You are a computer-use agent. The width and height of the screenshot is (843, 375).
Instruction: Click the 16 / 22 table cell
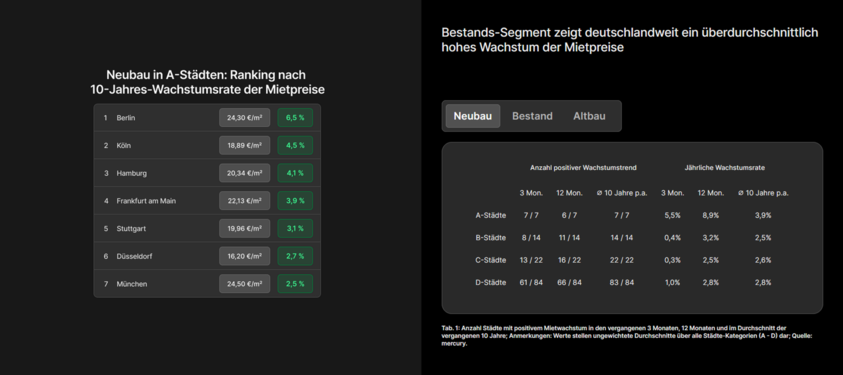[x=569, y=260]
